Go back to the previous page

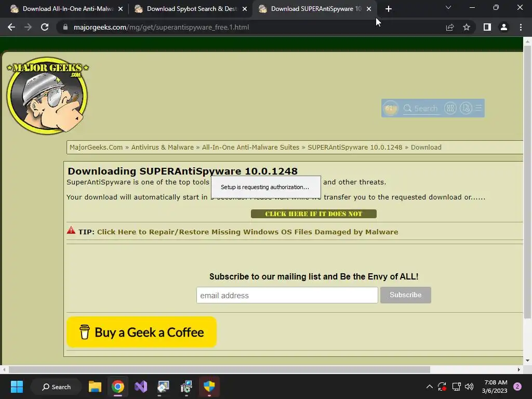tap(11, 27)
